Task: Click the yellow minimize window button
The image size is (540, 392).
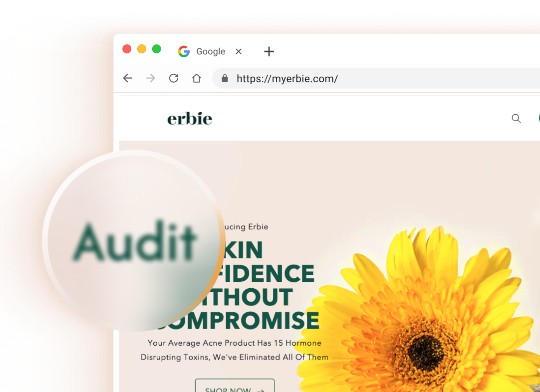Action: (142, 49)
